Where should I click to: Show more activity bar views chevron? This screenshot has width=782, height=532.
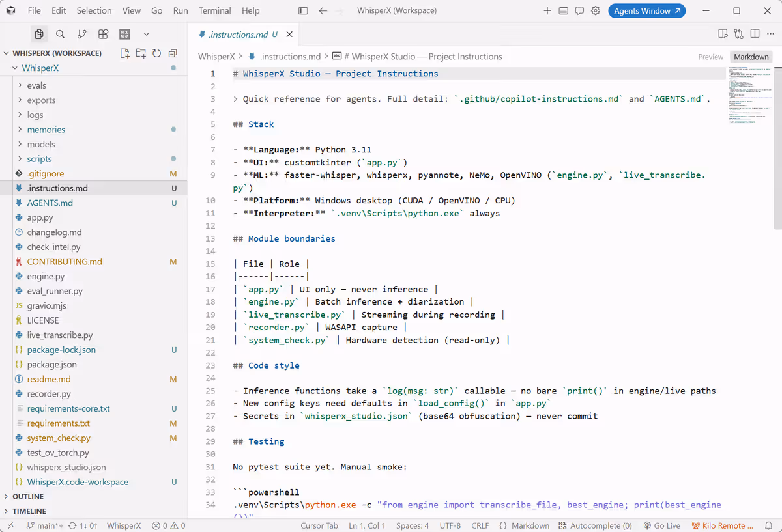tap(146, 34)
